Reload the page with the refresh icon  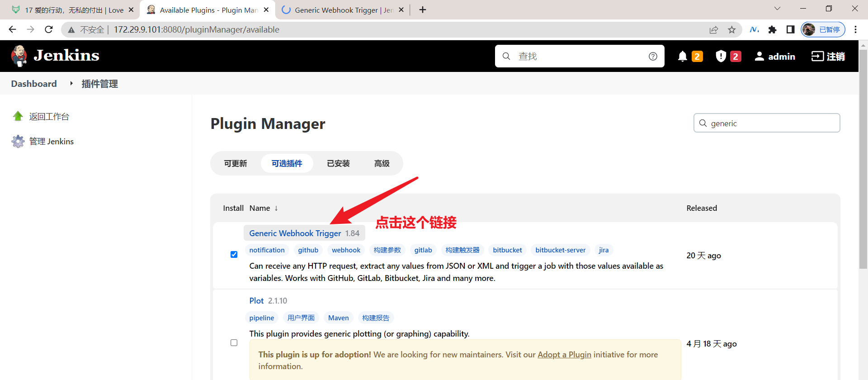(49, 29)
